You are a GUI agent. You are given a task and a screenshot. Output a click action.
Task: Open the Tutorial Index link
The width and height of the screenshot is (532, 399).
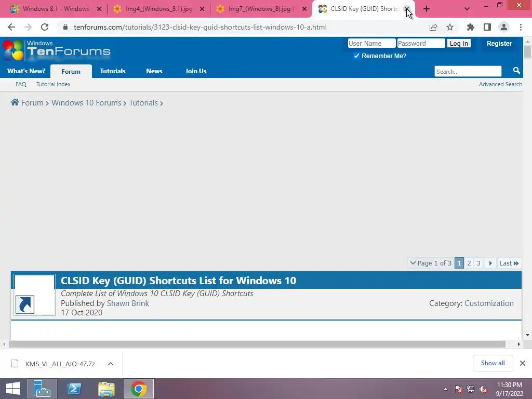(x=54, y=84)
